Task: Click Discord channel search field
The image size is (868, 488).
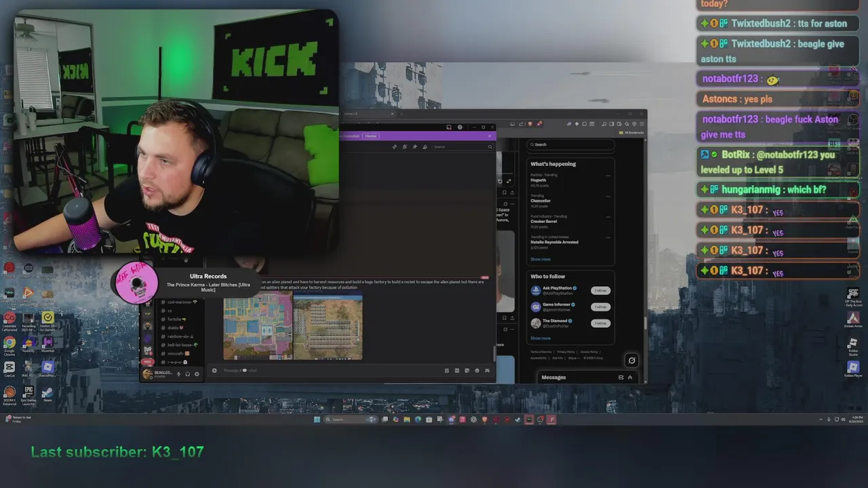Action: click(462, 146)
